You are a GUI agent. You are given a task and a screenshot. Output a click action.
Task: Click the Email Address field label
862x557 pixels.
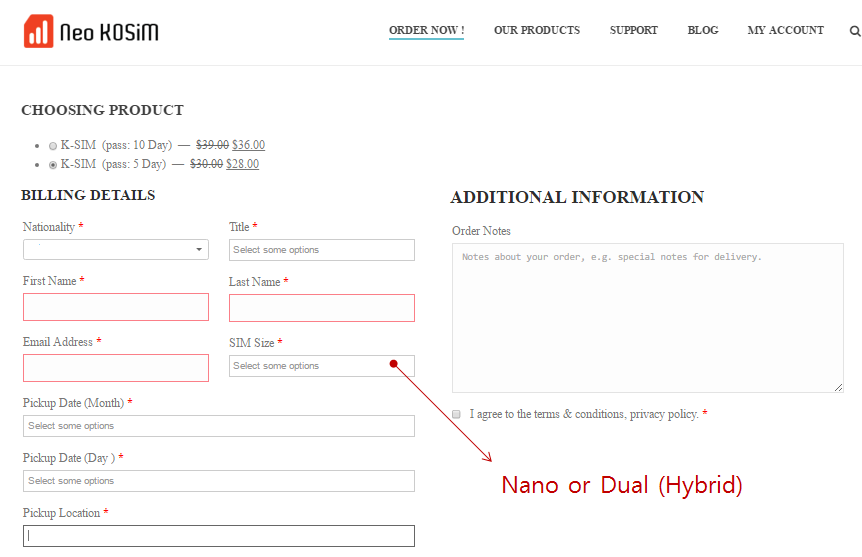[x=58, y=342]
